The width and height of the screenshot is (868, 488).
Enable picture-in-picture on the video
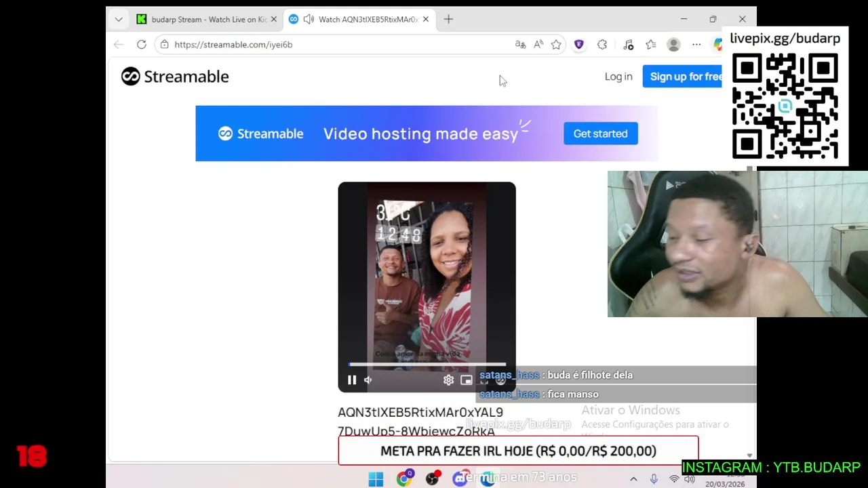[466, 380]
